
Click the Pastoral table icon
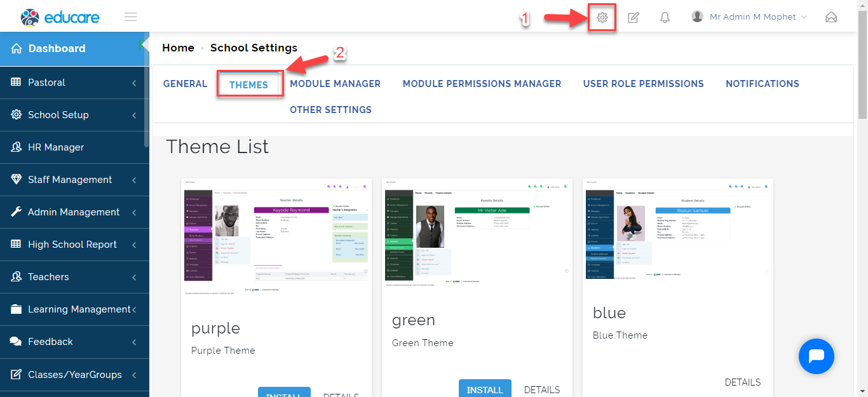click(16, 83)
